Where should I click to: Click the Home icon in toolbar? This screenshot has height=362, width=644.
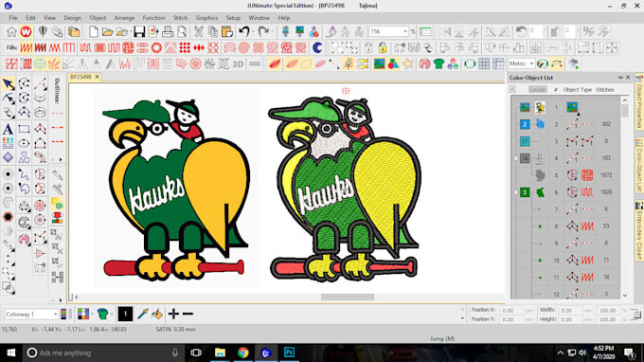11,31
